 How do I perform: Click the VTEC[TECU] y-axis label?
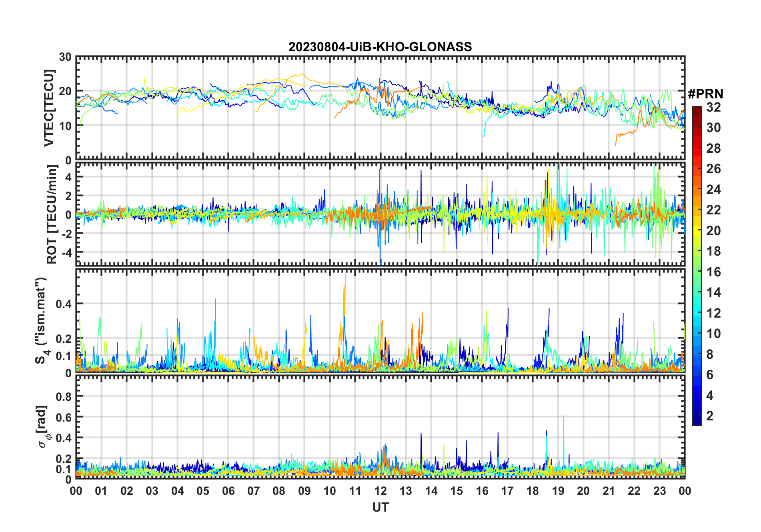tap(49, 108)
